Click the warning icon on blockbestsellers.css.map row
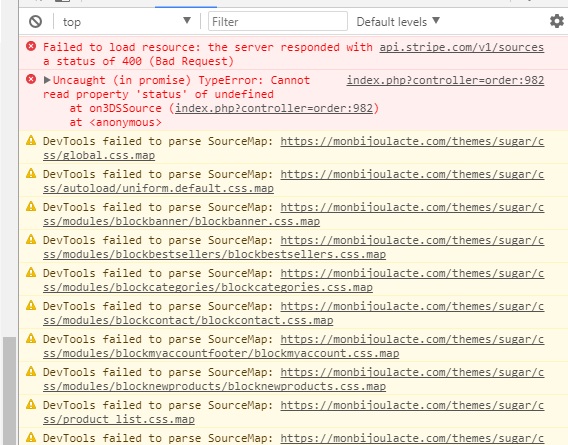 31,239
